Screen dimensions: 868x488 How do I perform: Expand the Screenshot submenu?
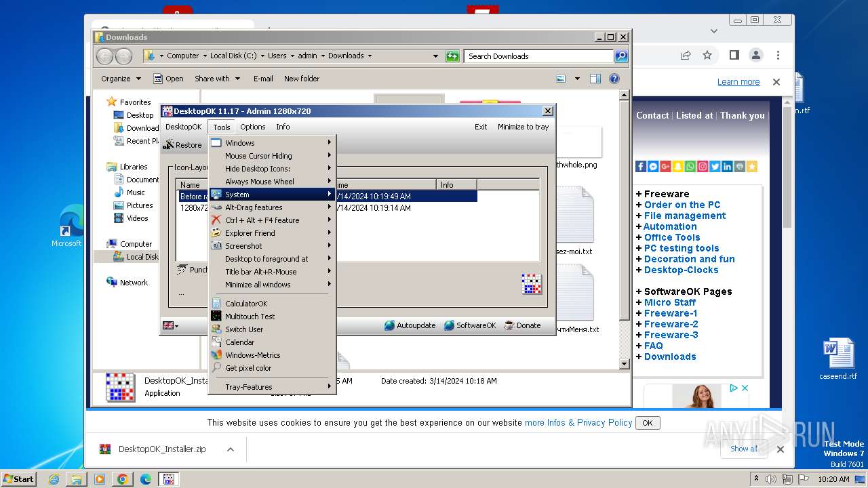pos(273,246)
